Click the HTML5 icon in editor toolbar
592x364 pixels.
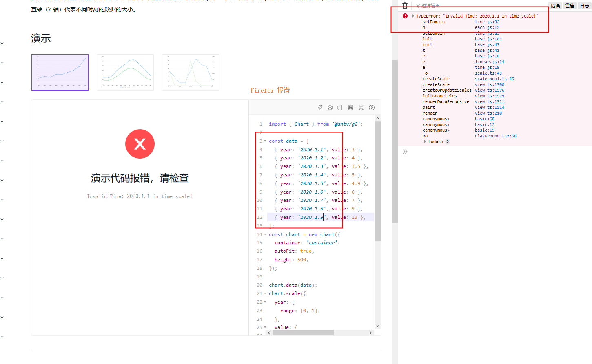point(350,108)
